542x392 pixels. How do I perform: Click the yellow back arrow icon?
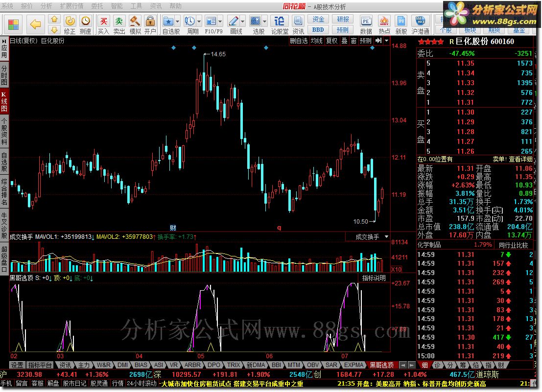[x=35, y=24]
